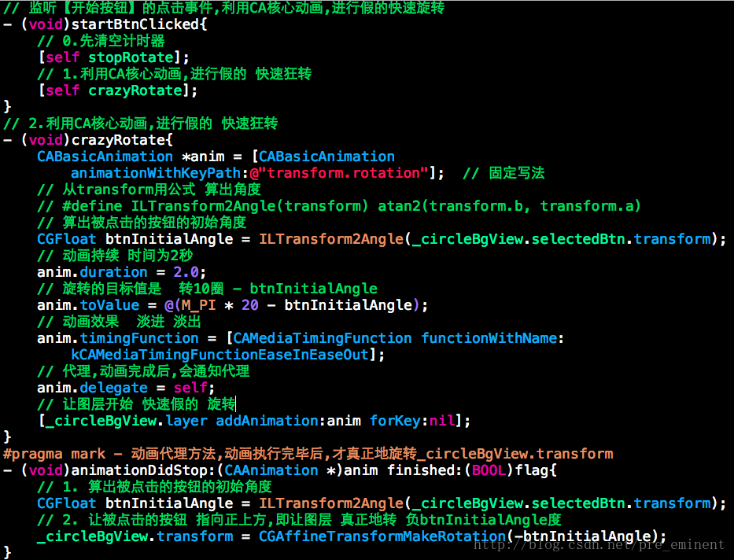Click the '// 动画持续 时间为2秒' comment
This screenshot has height=560, width=734.
115,256
